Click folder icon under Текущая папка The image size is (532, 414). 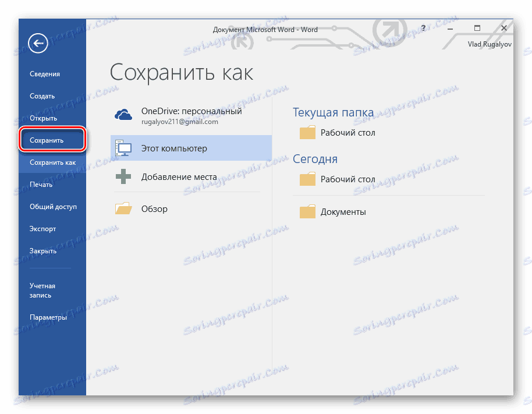pos(307,132)
